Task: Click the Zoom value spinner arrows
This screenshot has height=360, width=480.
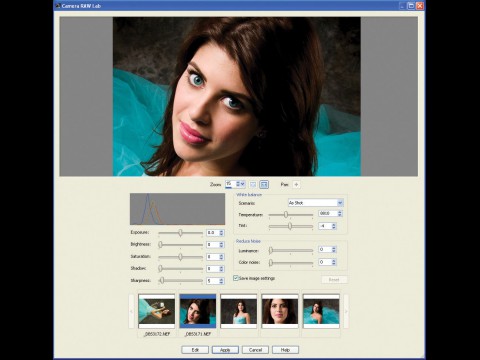Action: [x=238, y=184]
